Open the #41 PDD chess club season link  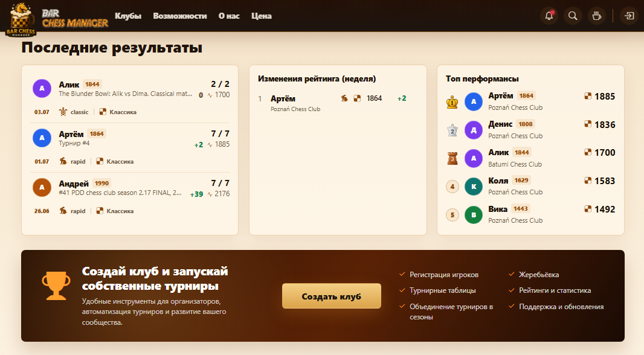tap(120, 193)
